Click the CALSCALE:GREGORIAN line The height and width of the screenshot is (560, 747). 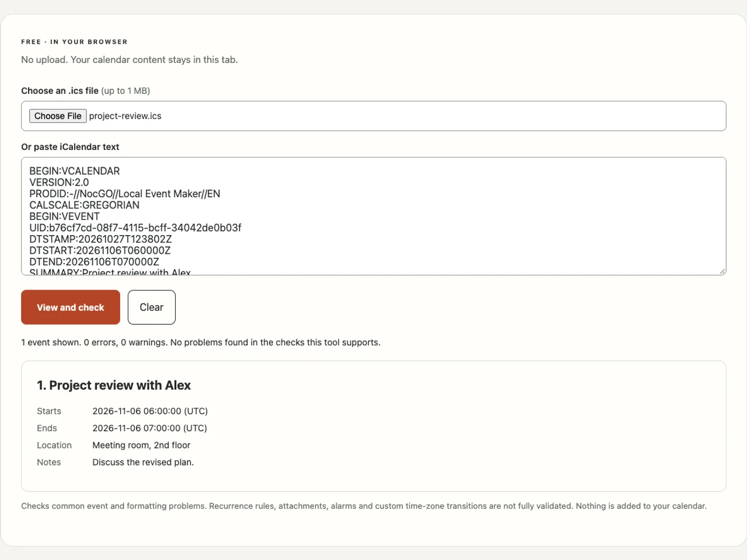85,205
